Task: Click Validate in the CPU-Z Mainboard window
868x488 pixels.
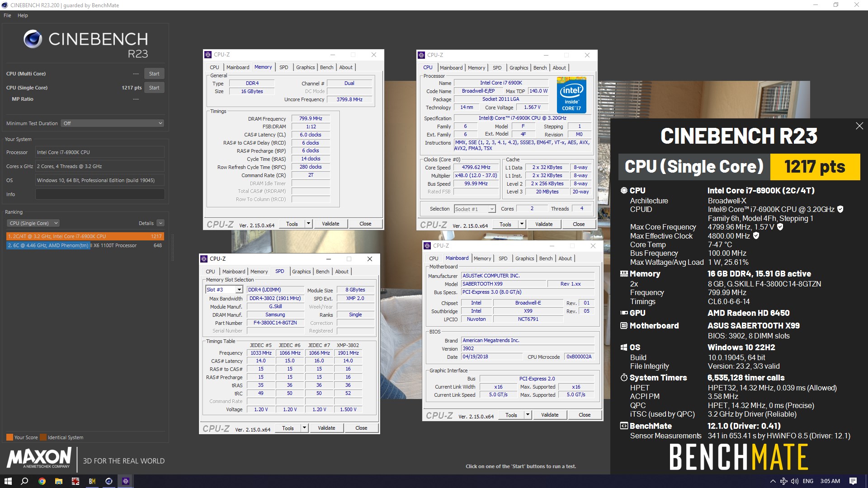Action: point(550,415)
